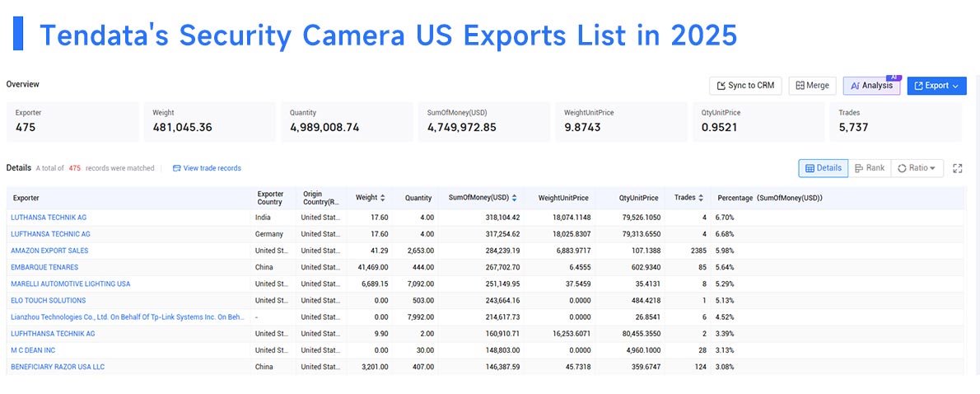This screenshot has height=394, width=980.
Task: Open the Lianzhou Technologies Co., Ltd. exporter link
Action: tap(128, 317)
